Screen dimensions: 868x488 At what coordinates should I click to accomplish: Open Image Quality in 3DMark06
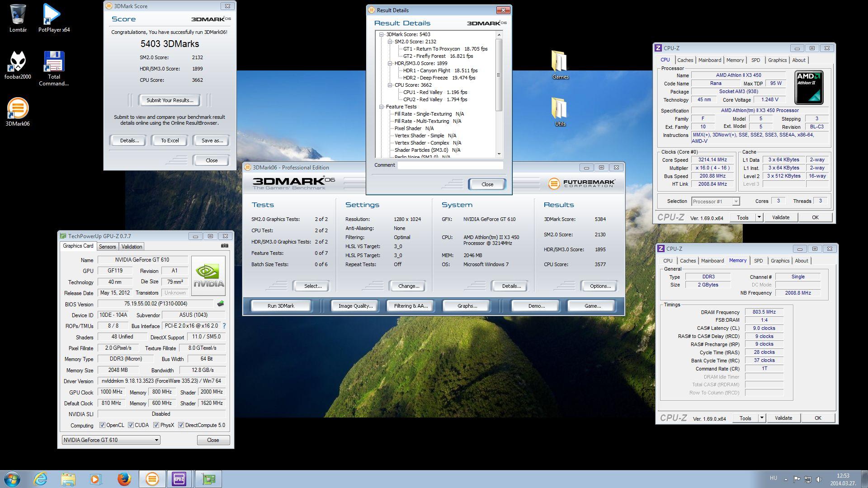pyautogui.click(x=355, y=306)
